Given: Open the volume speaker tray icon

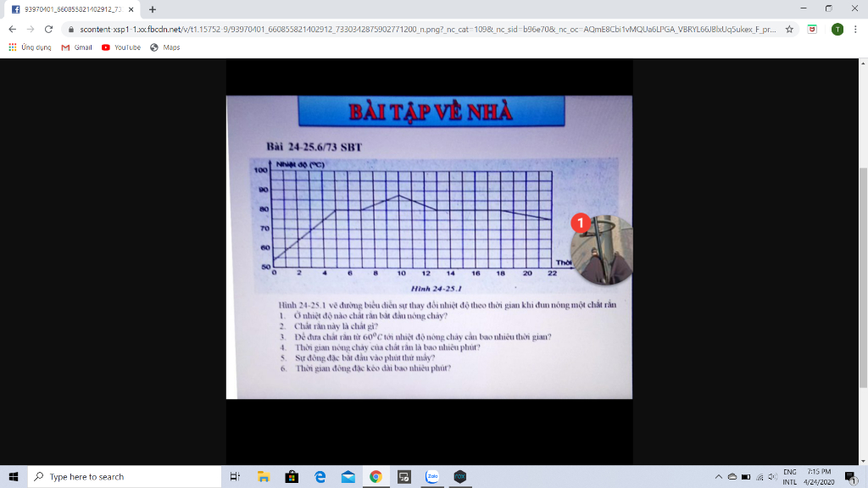Looking at the screenshot, I should coord(772,476).
